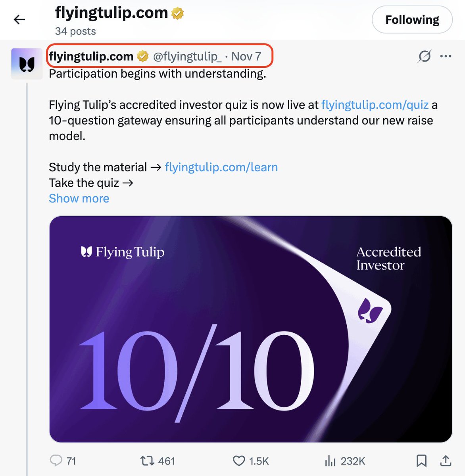The height and width of the screenshot is (476, 465).
Task: Expand the post with Show more
Action: 79,198
